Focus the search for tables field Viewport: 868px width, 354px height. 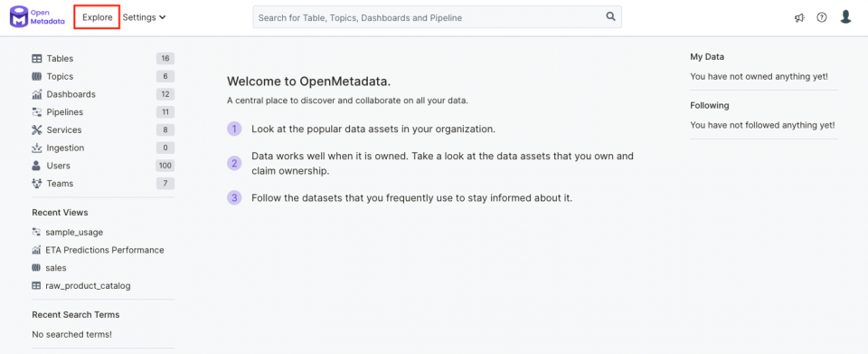pyautogui.click(x=437, y=17)
